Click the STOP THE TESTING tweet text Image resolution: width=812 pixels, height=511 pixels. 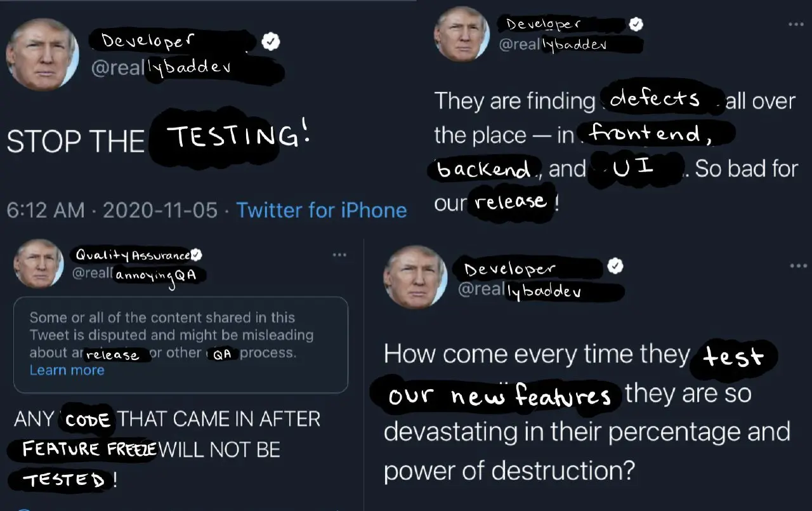coord(159,140)
